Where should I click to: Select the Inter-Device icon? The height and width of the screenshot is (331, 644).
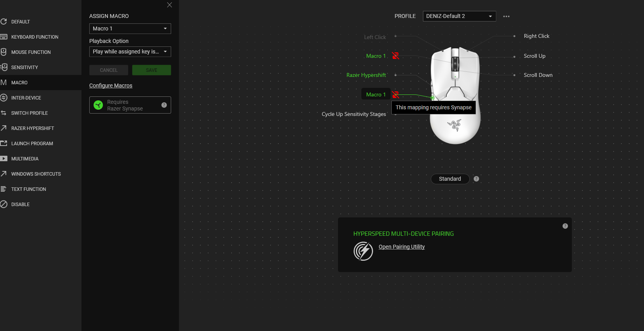(4, 98)
